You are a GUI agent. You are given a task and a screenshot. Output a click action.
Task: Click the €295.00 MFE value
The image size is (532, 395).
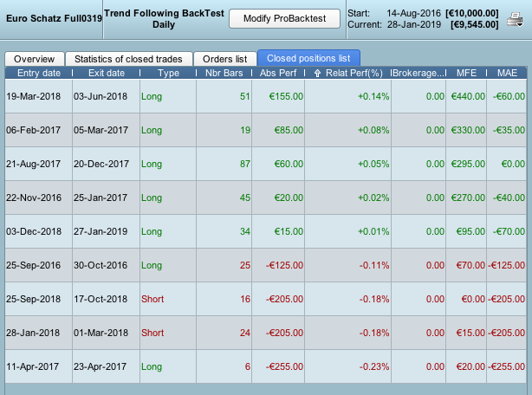(x=468, y=164)
